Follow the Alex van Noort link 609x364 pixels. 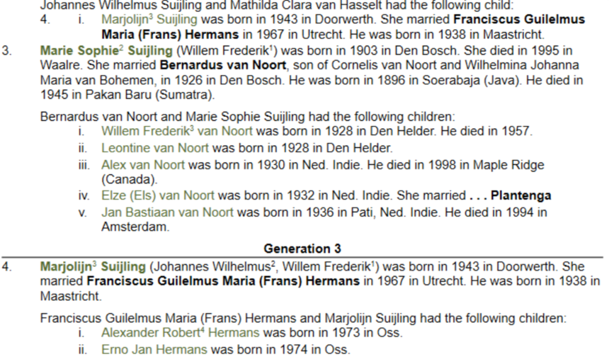[143, 164]
